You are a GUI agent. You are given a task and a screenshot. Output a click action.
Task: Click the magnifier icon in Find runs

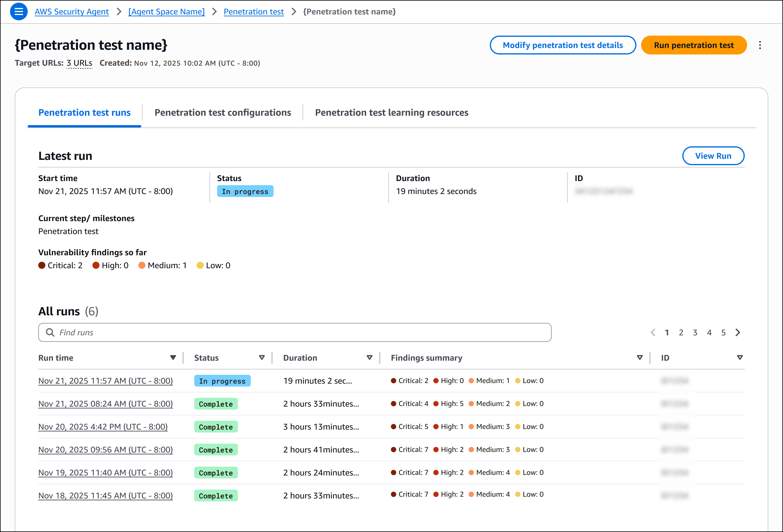click(50, 333)
